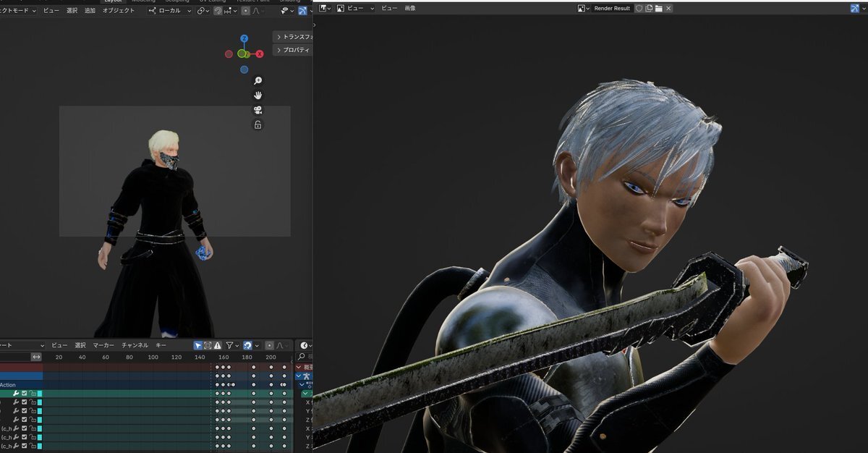Click the red X axis on navigation gizmo

point(260,54)
